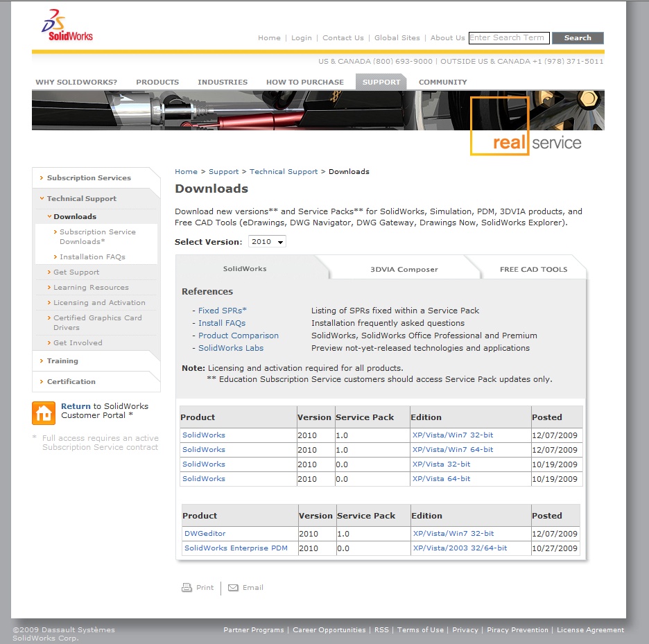Open Partner Programs footer link
Screen dimensions: 649x644
coord(254,630)
